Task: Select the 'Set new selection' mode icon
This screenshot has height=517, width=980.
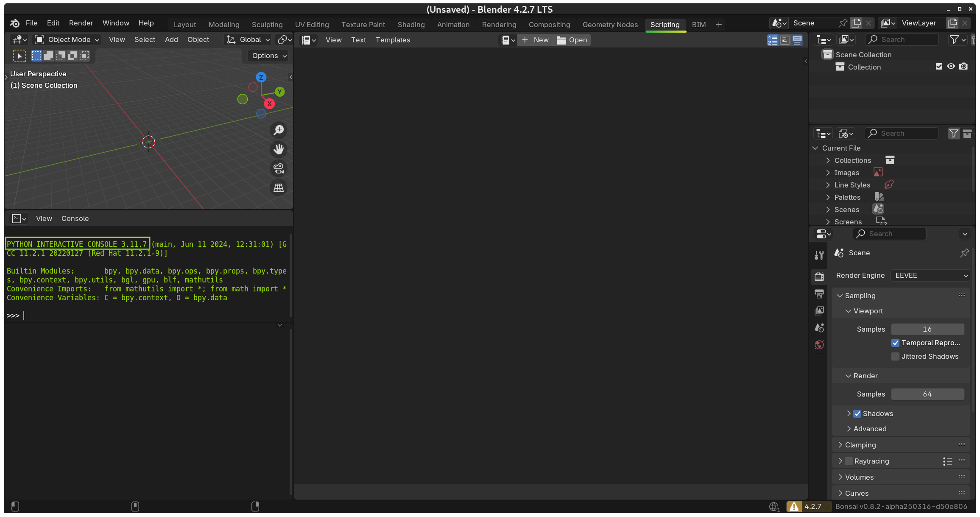Action: [x=37, y=56]
